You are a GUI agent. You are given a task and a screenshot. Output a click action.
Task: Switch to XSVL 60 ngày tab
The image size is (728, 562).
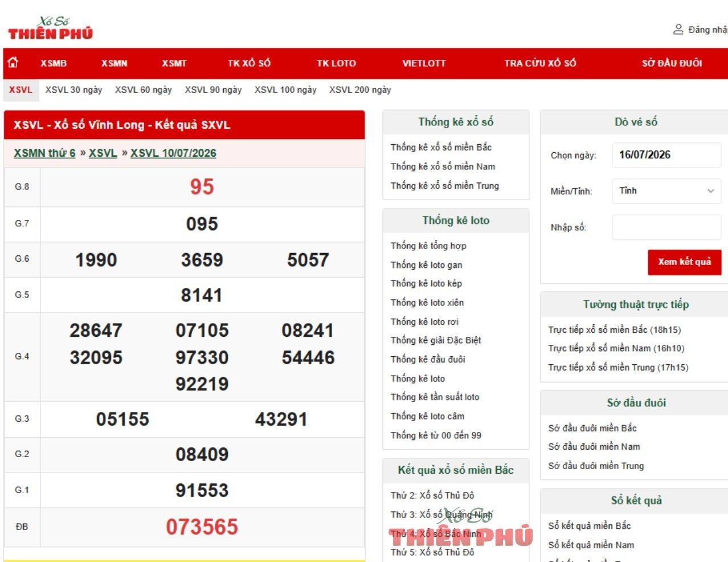tap(144, 89)
